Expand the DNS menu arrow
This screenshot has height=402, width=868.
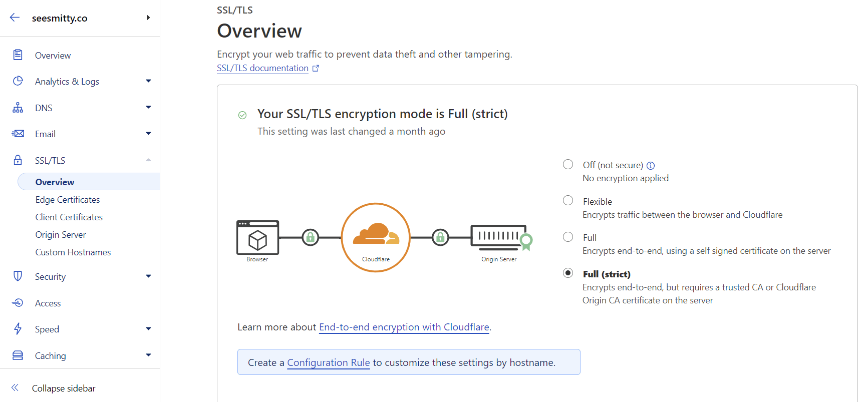point(148,107)
